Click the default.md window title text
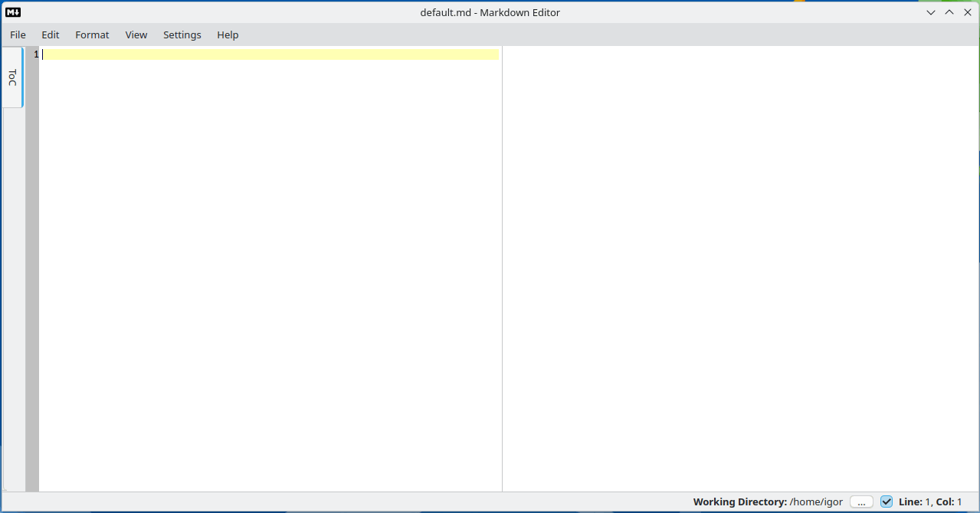 pyautogui.click(x=490, y=12)
